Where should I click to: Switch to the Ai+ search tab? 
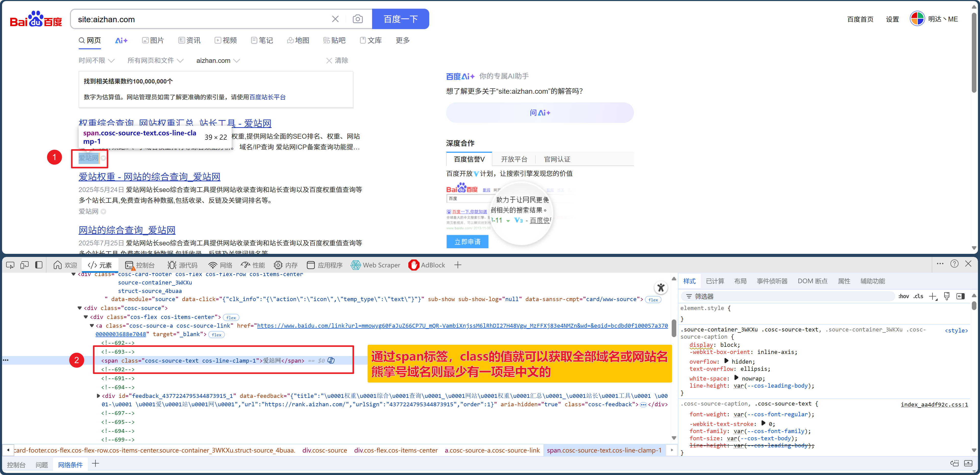pyautogui.click(x=121, y=40)
